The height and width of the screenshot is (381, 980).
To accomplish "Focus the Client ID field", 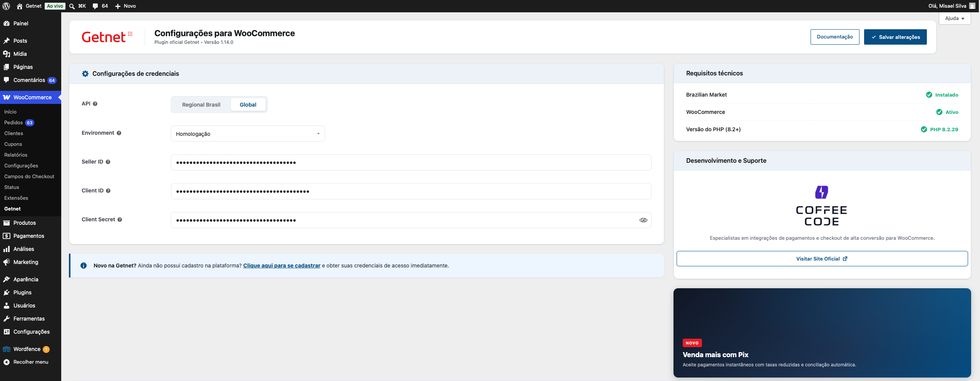I will pos(411,191).
